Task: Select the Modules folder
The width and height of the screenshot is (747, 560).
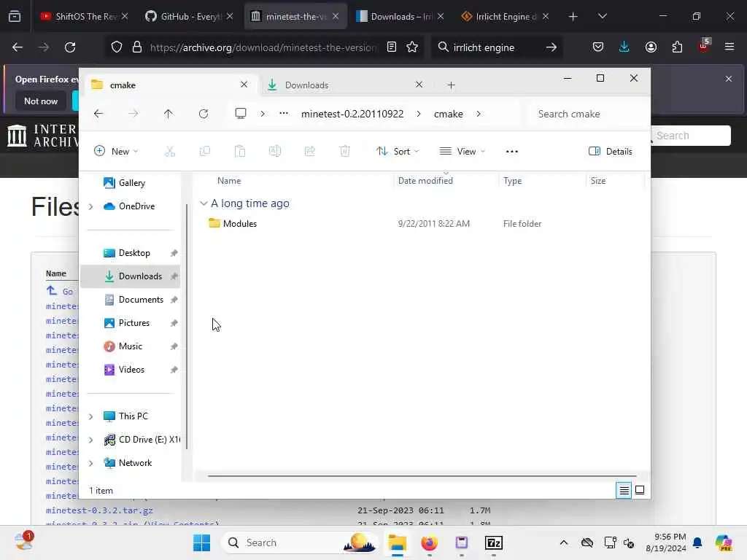Action: (x=239, y=224)
